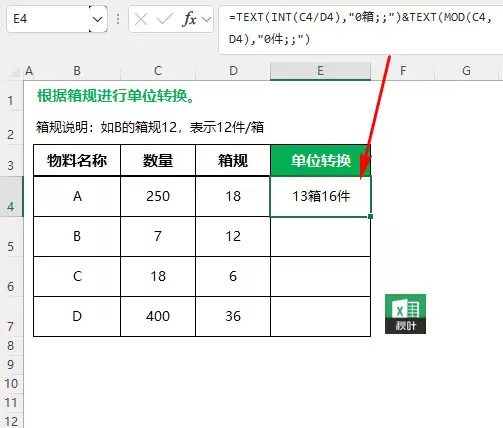The image size is (503, 428).
Task: Select column E header
Action: coord(320,71)
